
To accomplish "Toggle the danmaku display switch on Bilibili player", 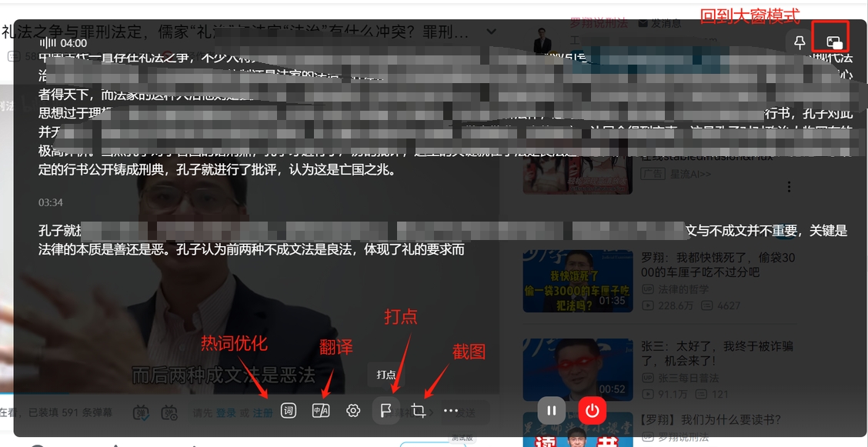I will pos(141,412).
